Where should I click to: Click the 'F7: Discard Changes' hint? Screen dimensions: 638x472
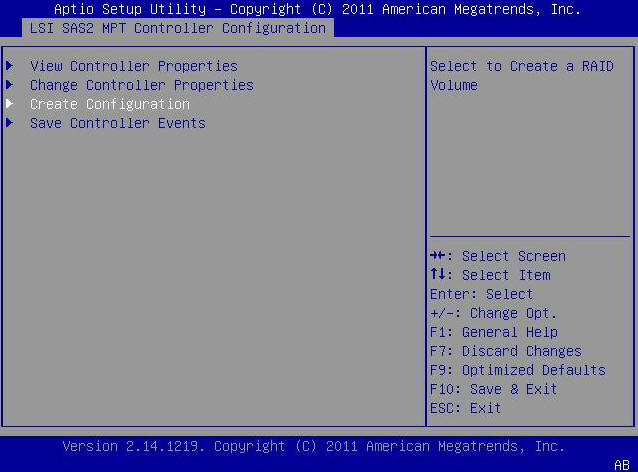click(506, 351)
